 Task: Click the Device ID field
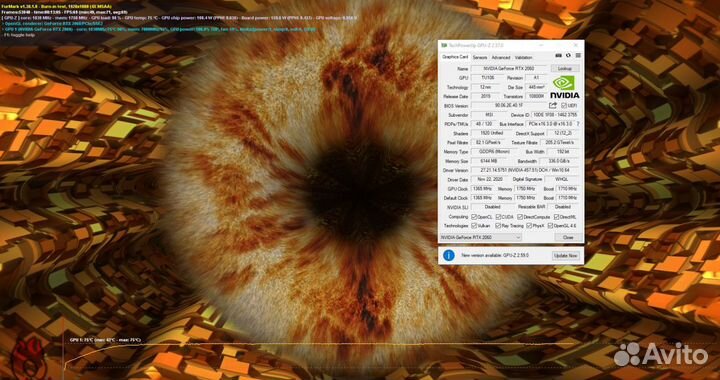556,115
